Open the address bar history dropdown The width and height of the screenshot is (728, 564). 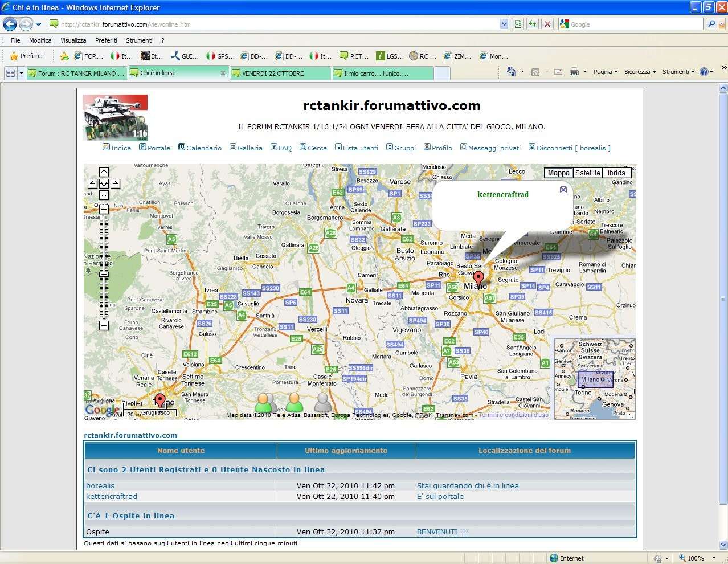point(504,24)
